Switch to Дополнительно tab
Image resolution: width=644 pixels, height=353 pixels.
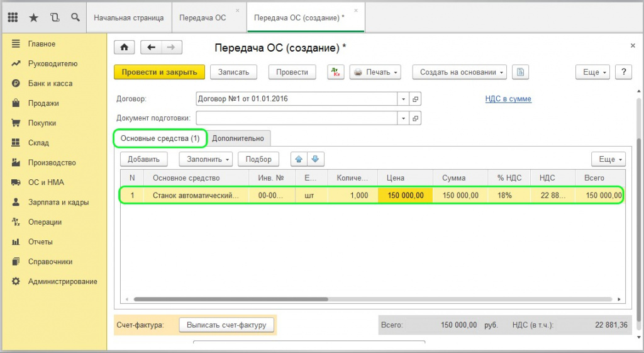[x=238, y=138]
